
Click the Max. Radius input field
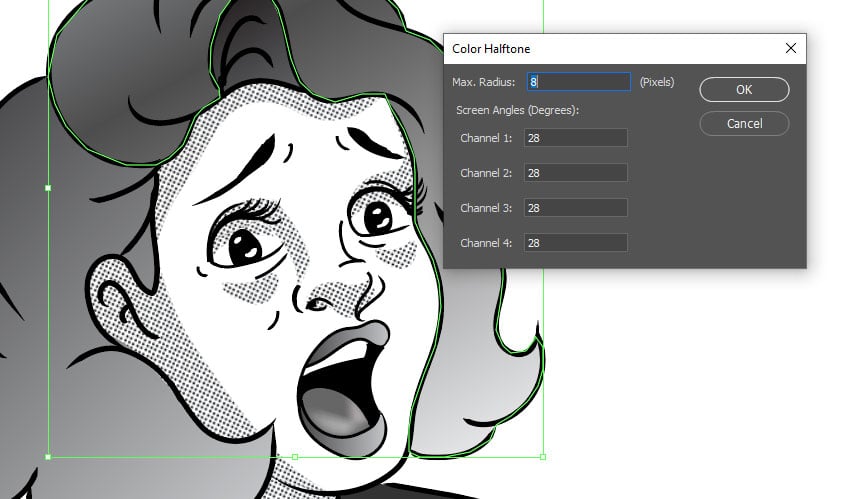[578, 82]
